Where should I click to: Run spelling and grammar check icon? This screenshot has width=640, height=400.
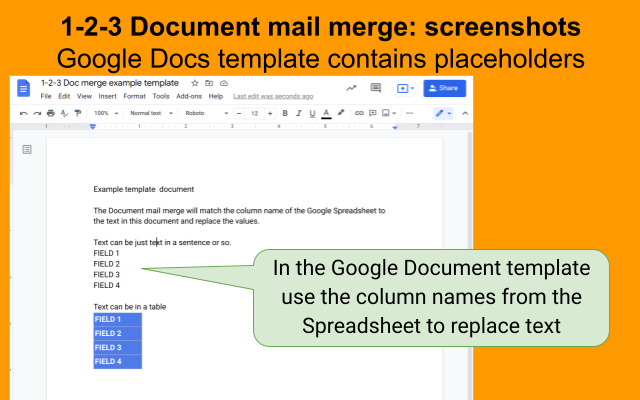(x=64, y=113)
